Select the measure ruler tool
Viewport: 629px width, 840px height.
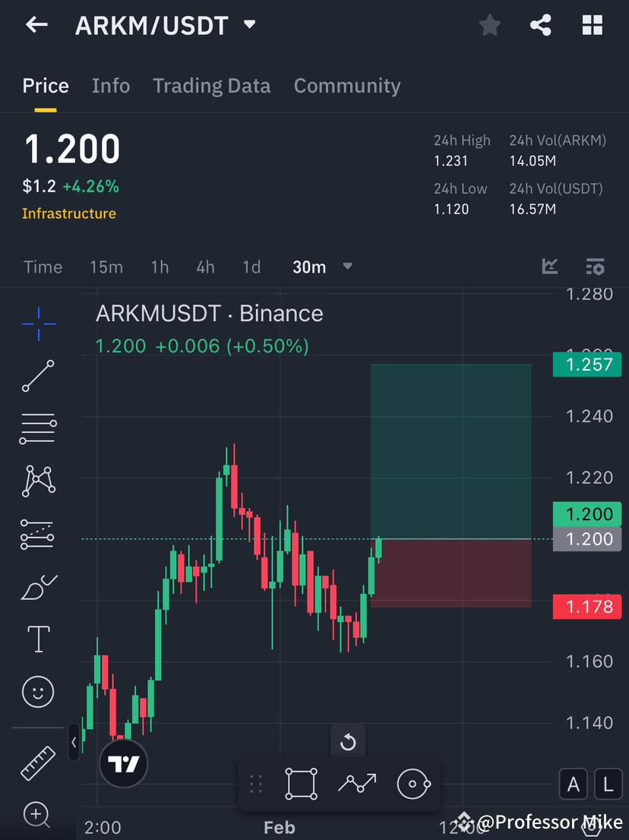tap(38, 763)
